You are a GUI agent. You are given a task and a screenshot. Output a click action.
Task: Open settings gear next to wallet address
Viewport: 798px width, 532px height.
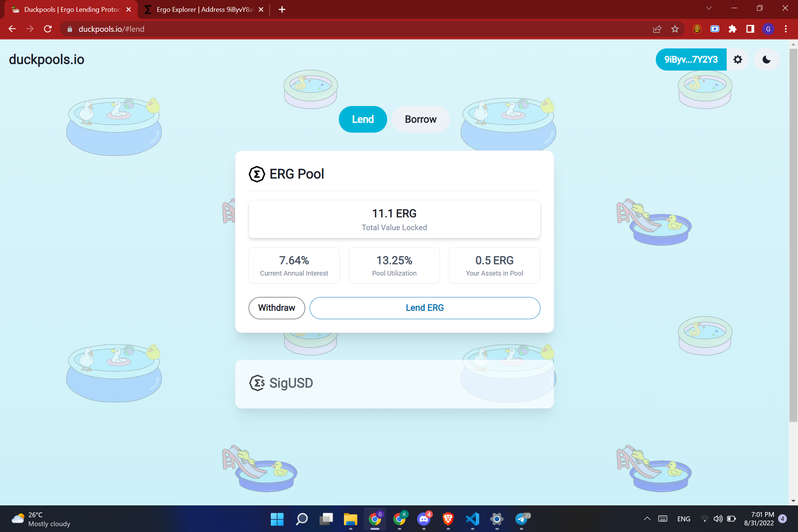[737, 59]
